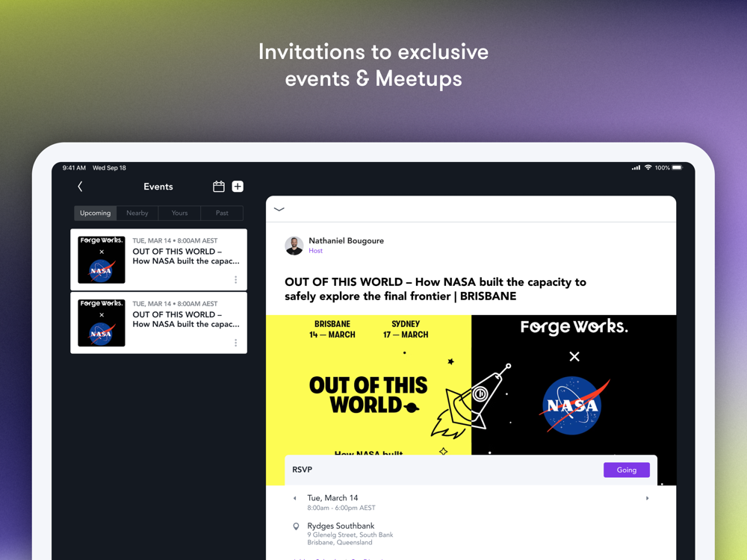Collapse the event detail panel chevron
747x560 pixels.
click(x=279, y=209)
